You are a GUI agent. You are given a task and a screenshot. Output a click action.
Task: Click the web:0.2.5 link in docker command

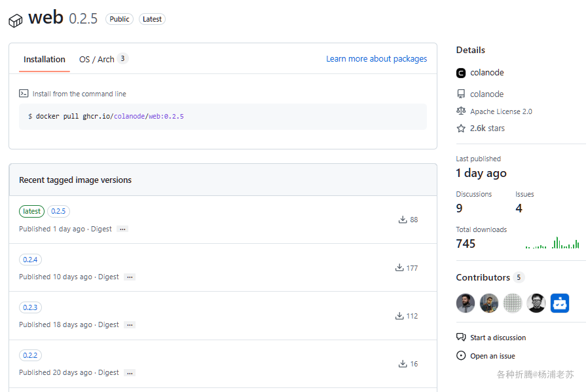point(166,117)
